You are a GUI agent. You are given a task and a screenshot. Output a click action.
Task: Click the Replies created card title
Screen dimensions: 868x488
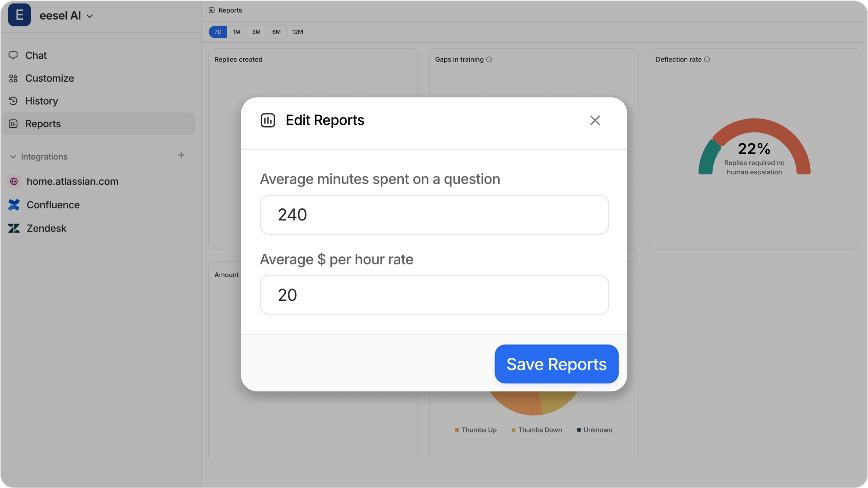[x=238, y=59]
